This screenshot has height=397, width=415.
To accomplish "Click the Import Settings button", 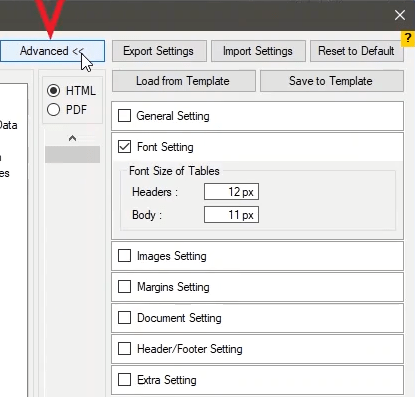I will point(258,51).
